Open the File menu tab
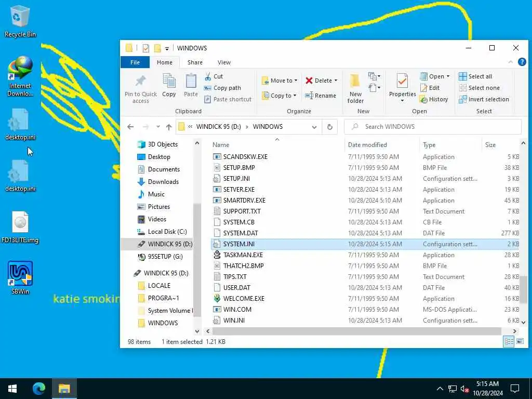 [135, 62]
